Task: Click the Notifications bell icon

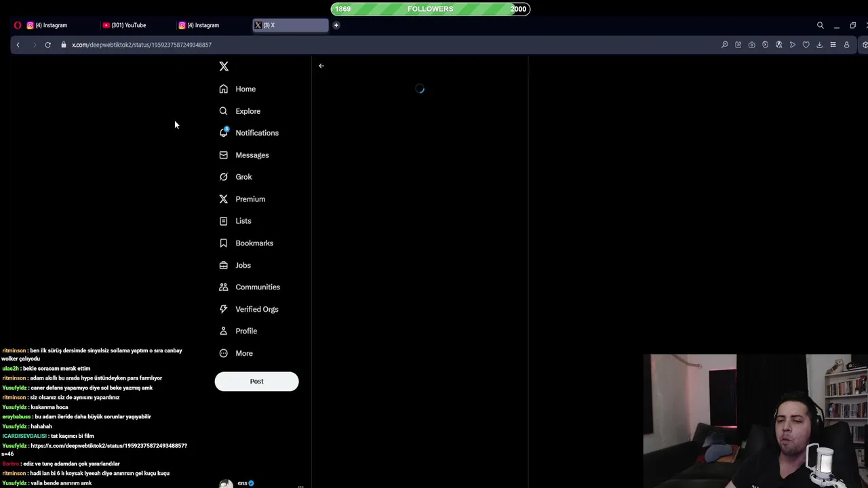Action: [223, 133]
